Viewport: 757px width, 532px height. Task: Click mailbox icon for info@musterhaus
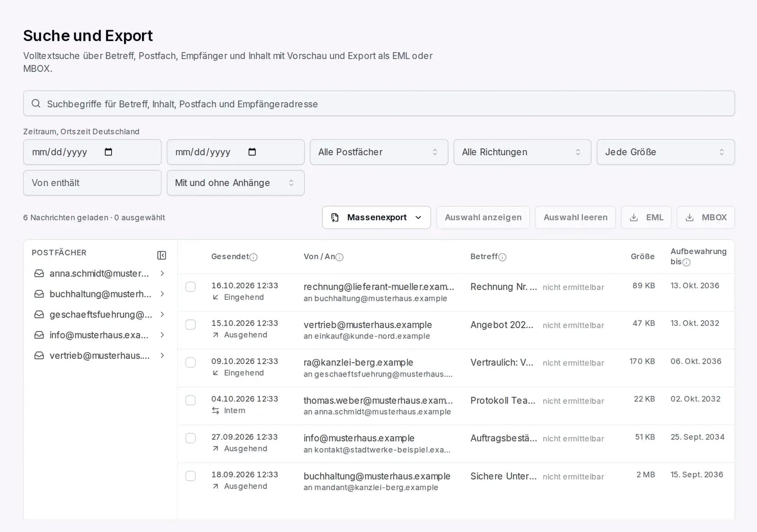click(x=39, y=335)
